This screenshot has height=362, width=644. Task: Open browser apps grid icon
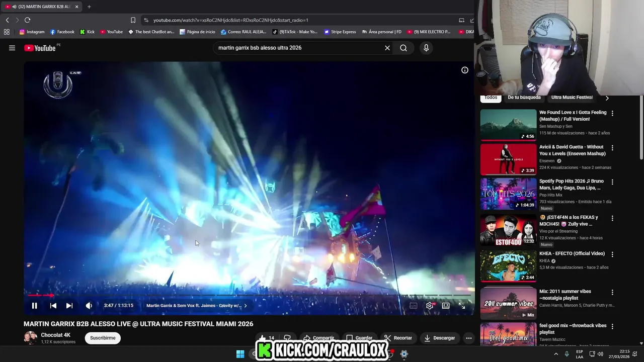click(7, 32)
